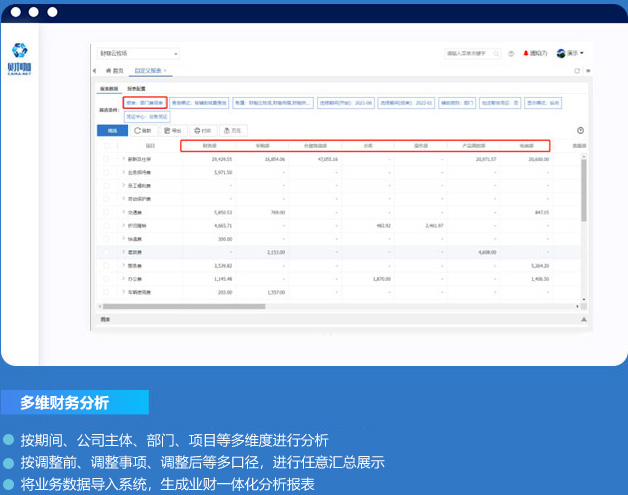
Task: Expand the row showing 2,153.00
Action: pyautogui.click(x=123, y=252)
